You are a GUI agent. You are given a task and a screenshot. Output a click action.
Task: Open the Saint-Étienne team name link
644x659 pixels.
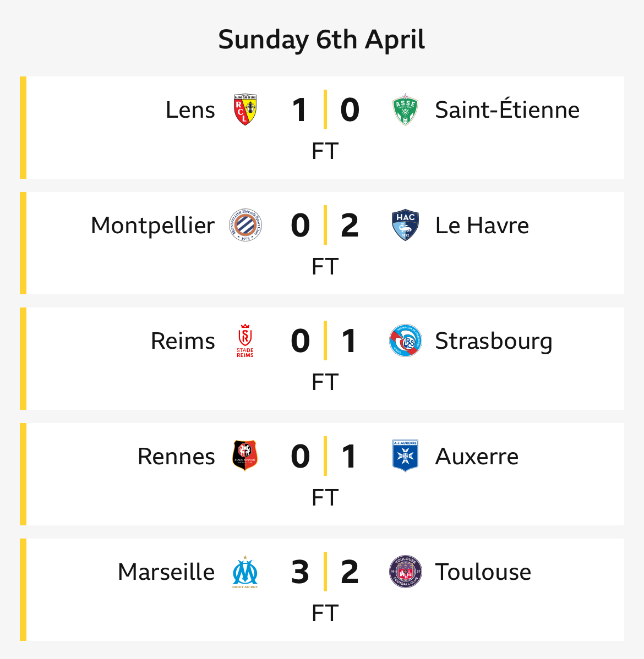tap(507, 109)
